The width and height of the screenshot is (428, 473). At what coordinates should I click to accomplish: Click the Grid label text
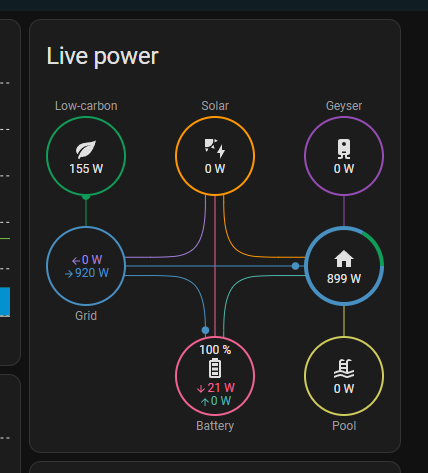coord(86,316)
